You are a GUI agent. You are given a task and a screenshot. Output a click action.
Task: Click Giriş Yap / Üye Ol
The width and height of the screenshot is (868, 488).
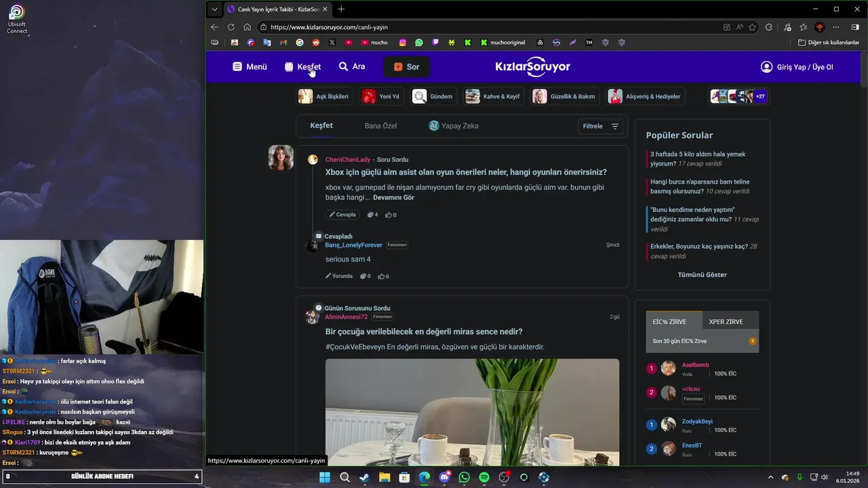point(797,67)
